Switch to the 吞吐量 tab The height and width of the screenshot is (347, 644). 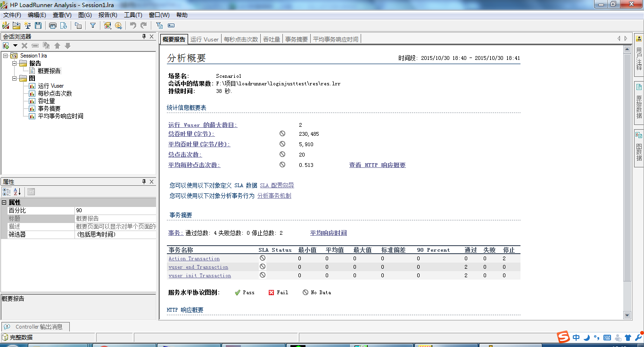272,39
